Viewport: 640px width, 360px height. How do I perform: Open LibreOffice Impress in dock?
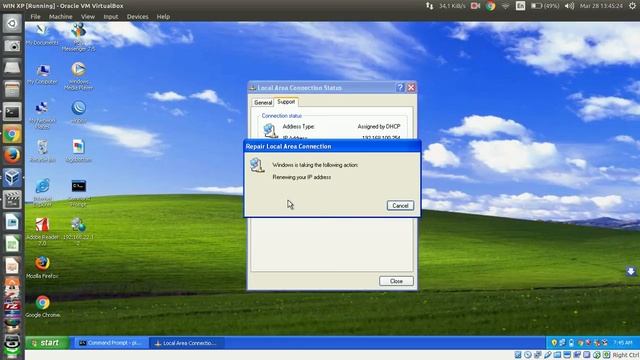pos(12,266)
